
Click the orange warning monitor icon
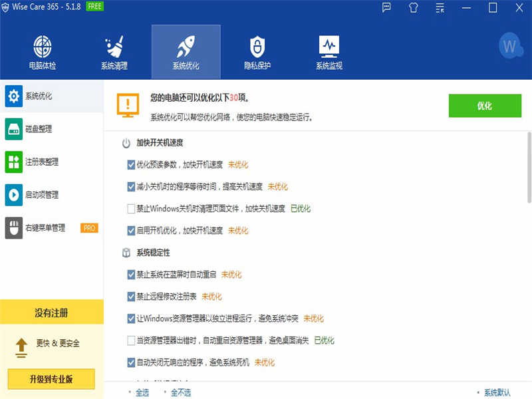pos(128,105)
